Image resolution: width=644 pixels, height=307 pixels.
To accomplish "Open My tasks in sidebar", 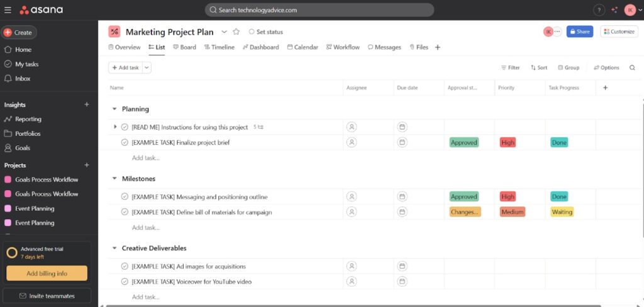I will coord(21,64).
